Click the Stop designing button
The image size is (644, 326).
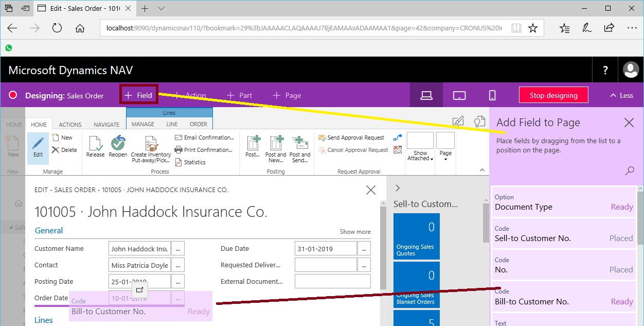point(553,95)
